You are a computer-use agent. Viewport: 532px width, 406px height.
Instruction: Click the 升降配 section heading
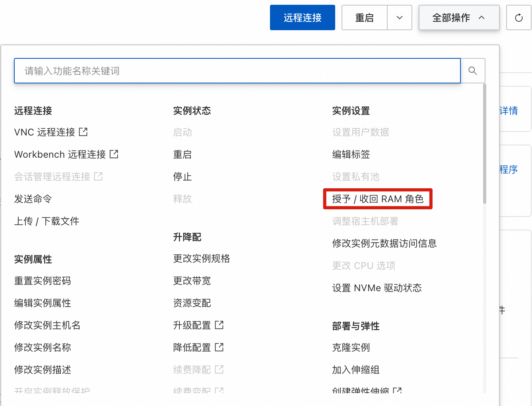pos(187,237)
